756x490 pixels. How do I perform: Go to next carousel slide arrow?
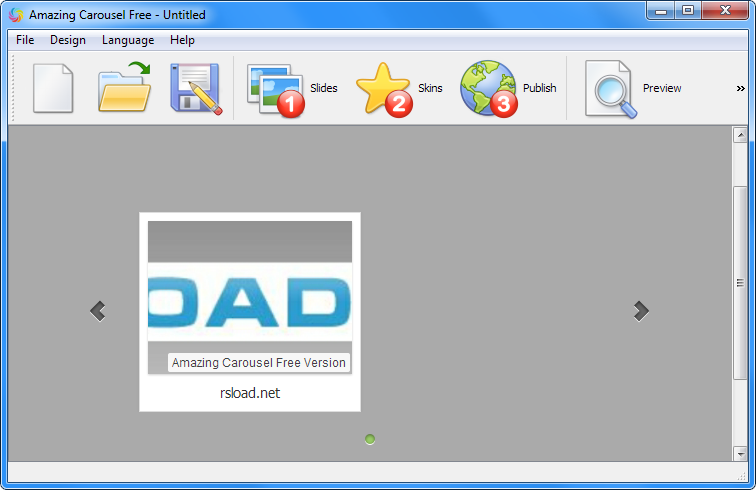641,311
